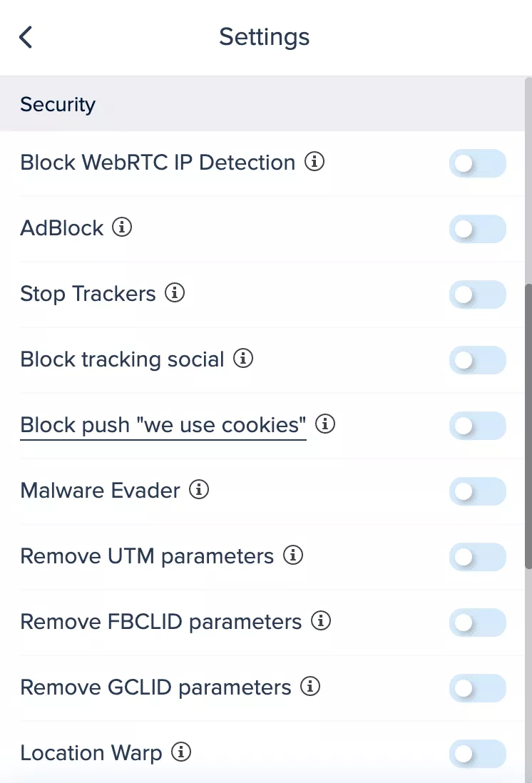The width and height of the screenshot is (532, 783).
Task: Toggle Stop Trackers on
Action: click(477, 295)
